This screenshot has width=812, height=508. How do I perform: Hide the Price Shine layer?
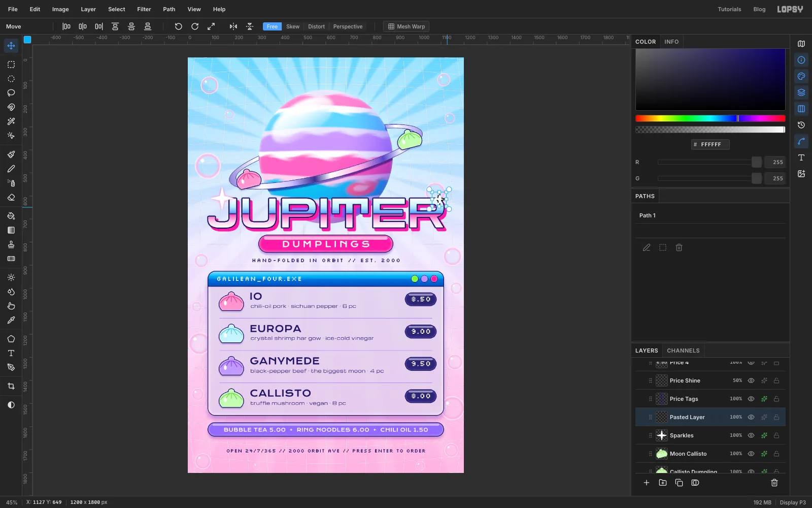coord(751,380)
